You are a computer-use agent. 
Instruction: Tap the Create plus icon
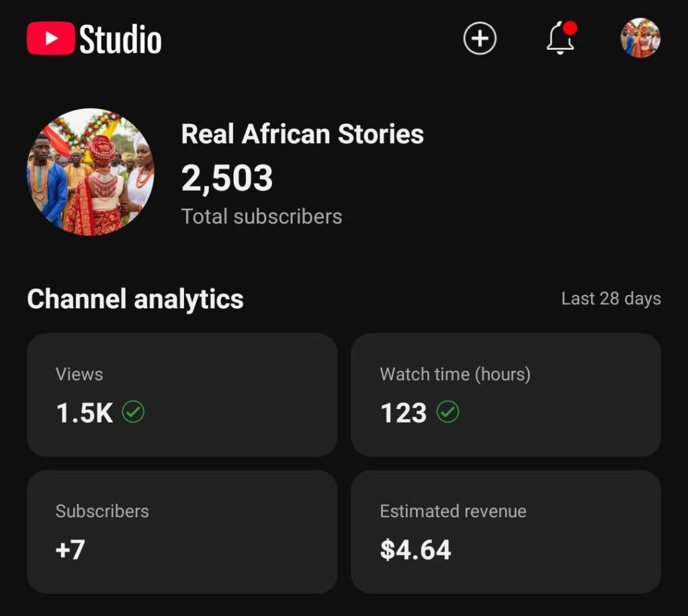pos(480,38)
